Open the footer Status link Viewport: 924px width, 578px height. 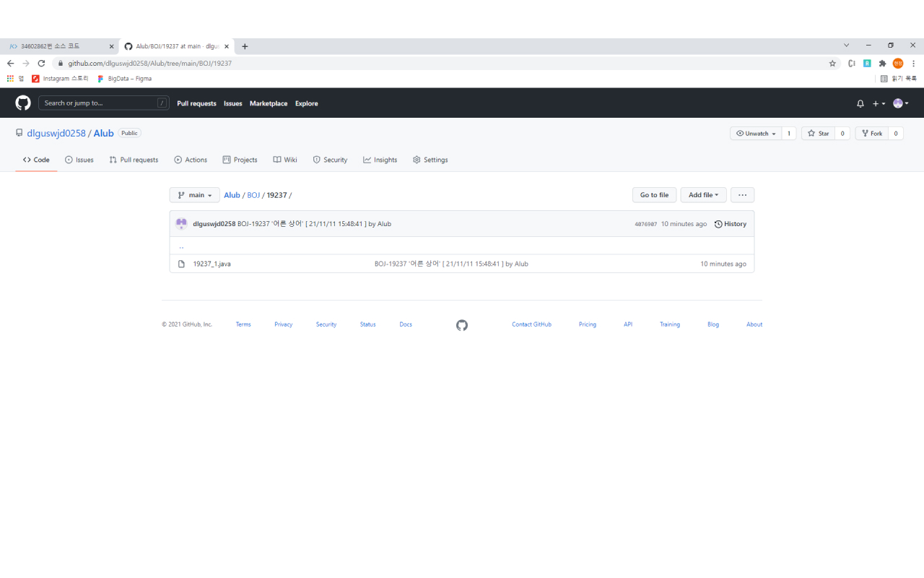(x=368, y=324)
